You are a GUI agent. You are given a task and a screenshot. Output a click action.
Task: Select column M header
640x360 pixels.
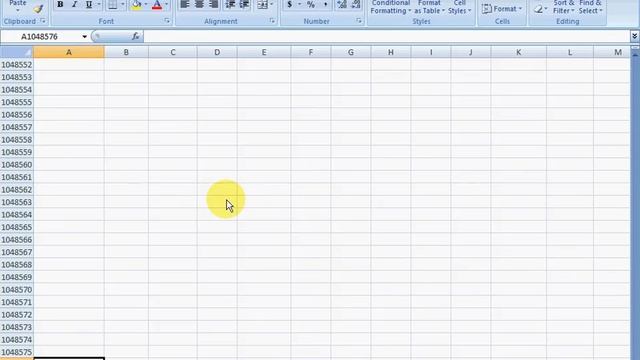click(x=611, y=52)
